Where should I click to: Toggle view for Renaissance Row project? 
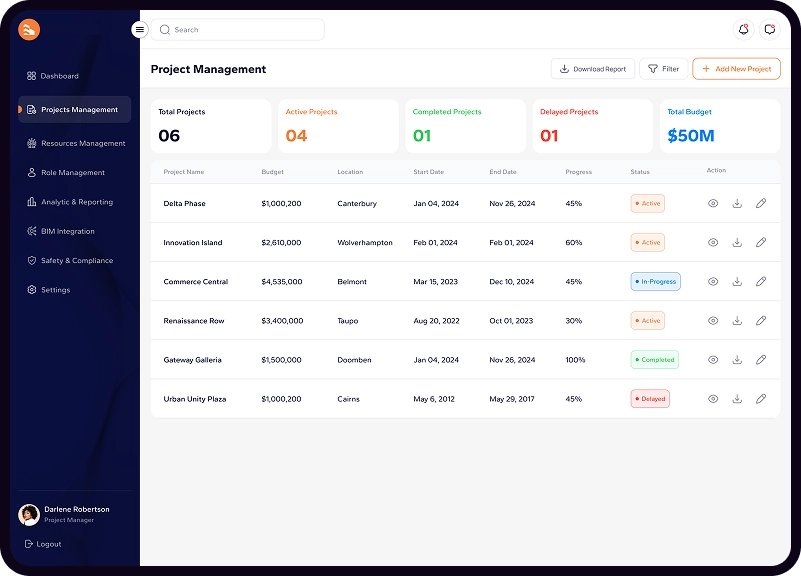[x=712, y=320]
